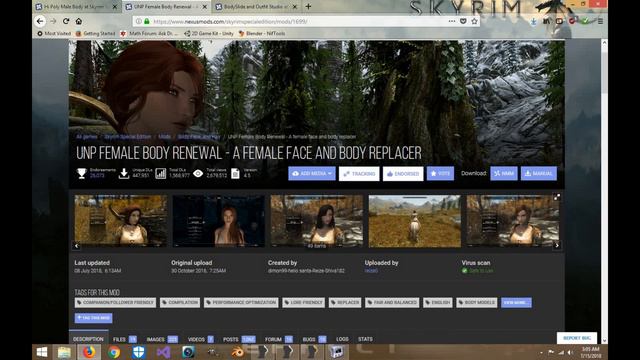Open the Bugs tab
The width and height of the screenshot is (640, 360).
(314, 339)
